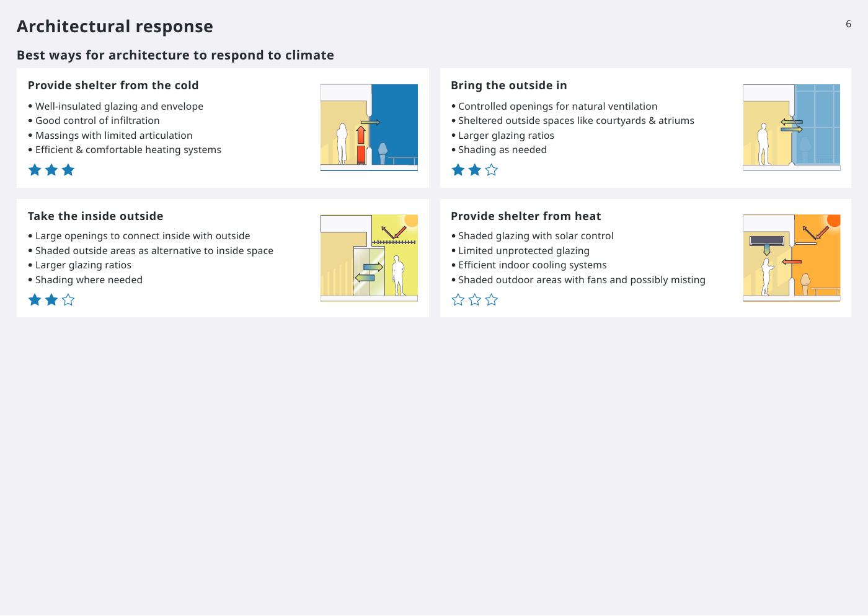Click bullet Efficient indoor cooling systems
This screenshot has width=868, height=616.
click(x=533, y=265)
